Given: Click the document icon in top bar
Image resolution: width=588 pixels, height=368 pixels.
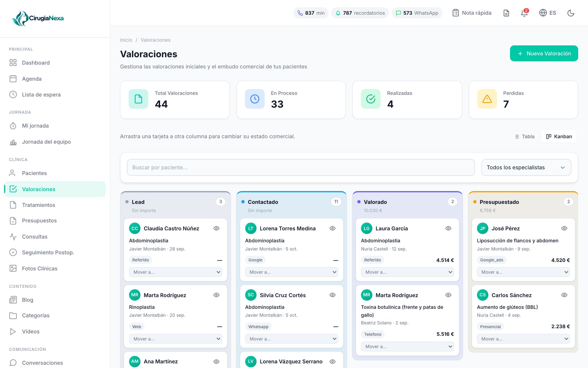Looking at the screenshot, I should pyautogui.click(x=506, y=13).
